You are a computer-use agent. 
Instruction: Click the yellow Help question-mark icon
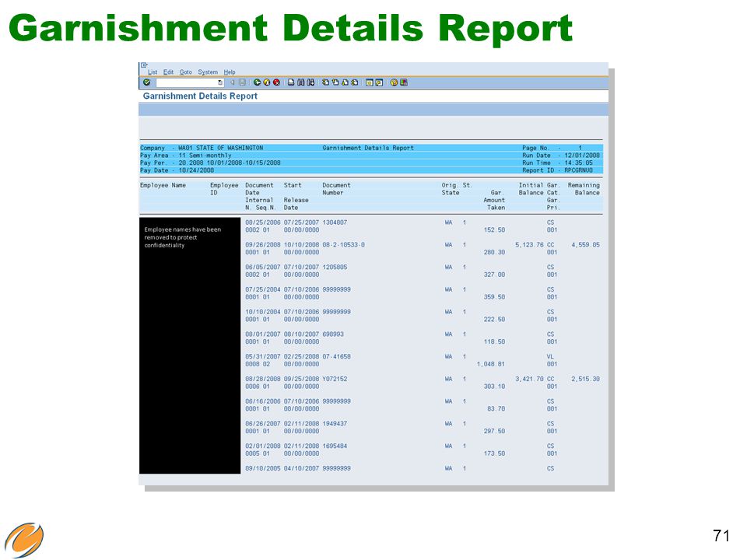click(394, 82)
